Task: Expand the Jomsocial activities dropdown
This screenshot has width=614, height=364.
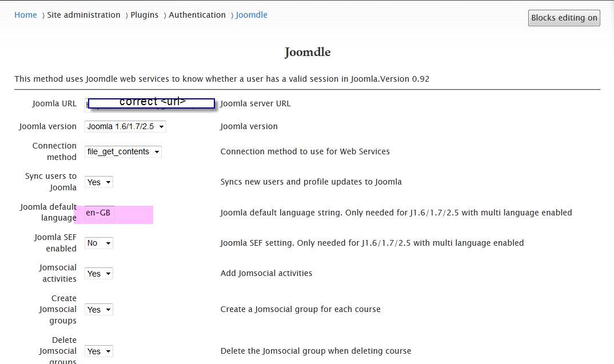Action: coord(99,274)
